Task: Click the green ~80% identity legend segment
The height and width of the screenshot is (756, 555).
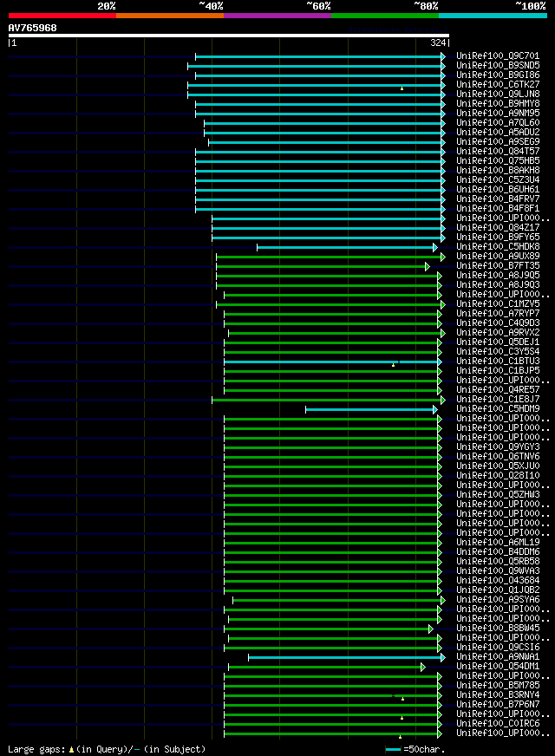Action: tap(385, 16)
